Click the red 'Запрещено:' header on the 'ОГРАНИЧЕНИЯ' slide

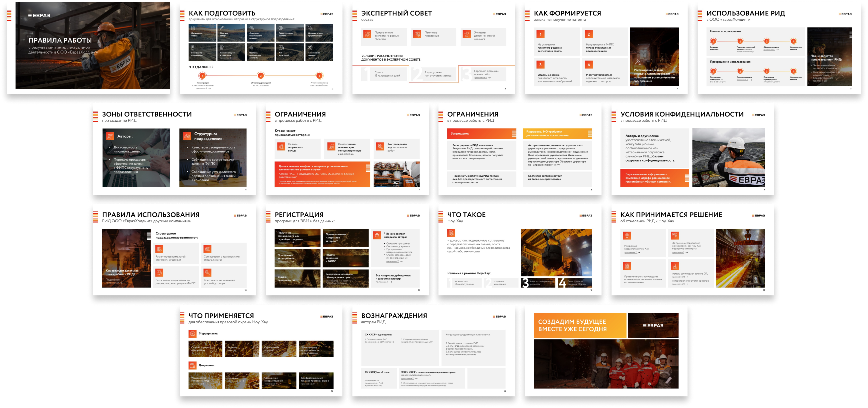(x=482, y=133)
